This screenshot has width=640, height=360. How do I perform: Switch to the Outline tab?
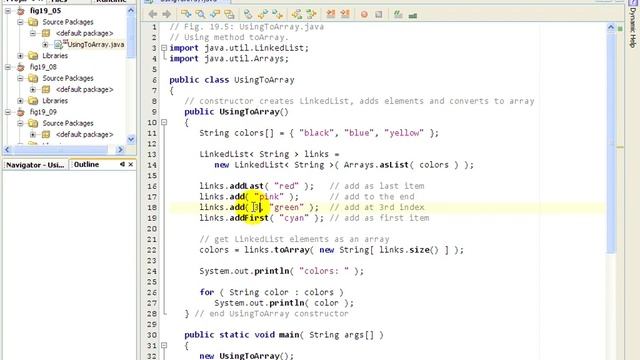click(86, 164)
